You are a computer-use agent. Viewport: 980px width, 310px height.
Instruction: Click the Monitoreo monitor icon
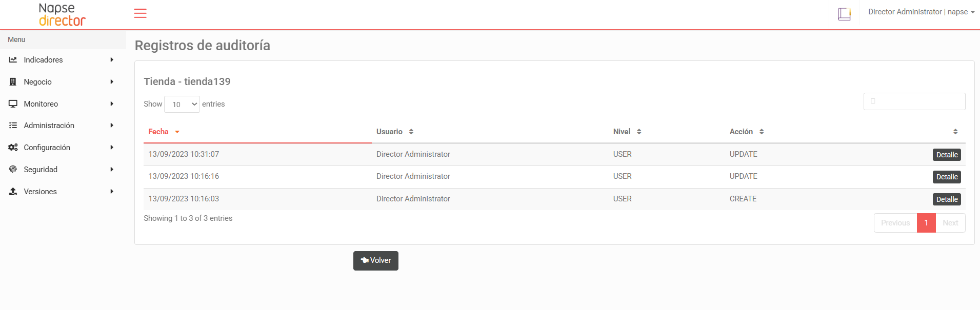coord(13,104)
